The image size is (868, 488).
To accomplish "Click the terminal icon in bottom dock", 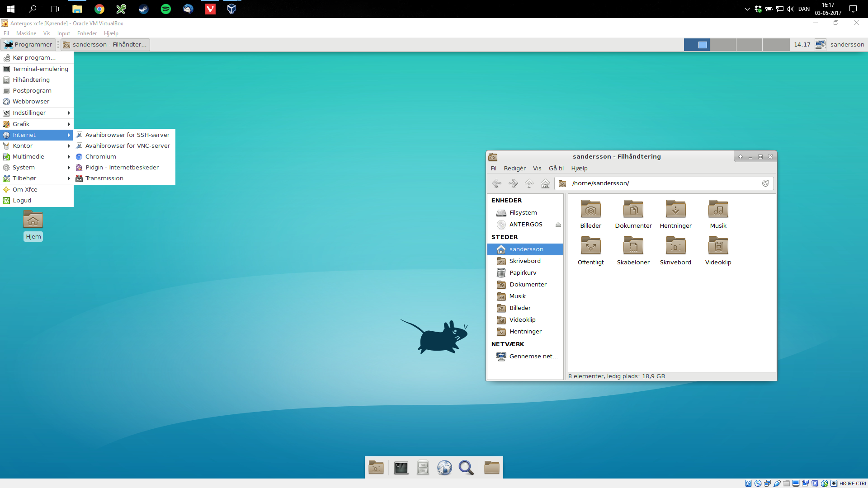I will click(401, 468).
